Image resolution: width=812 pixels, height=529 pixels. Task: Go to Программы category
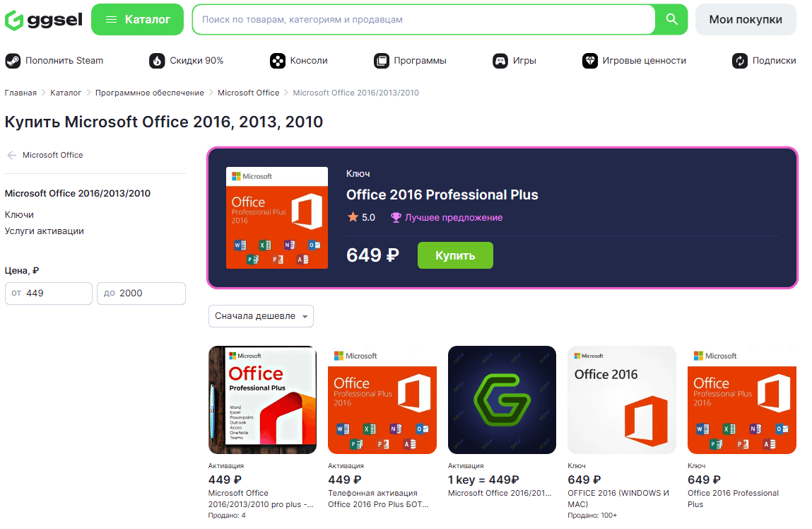tap(420, 61)
